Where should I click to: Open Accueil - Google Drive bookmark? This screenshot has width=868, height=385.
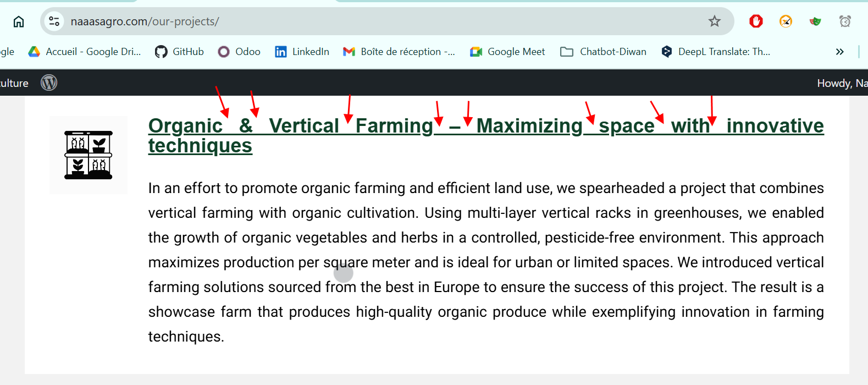click(x=85, y=52)
